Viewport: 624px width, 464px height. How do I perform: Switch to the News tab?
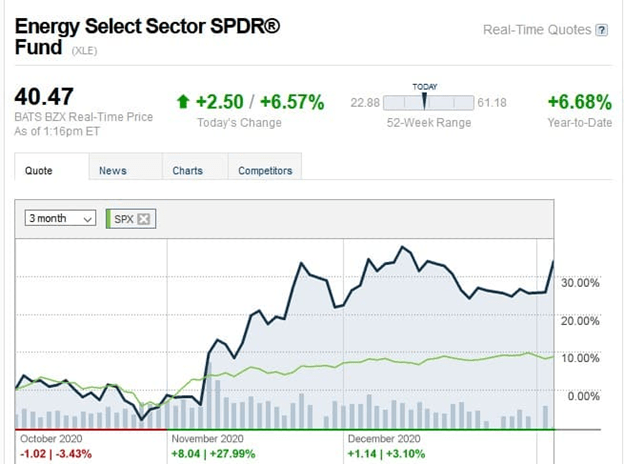pos(113,171)
